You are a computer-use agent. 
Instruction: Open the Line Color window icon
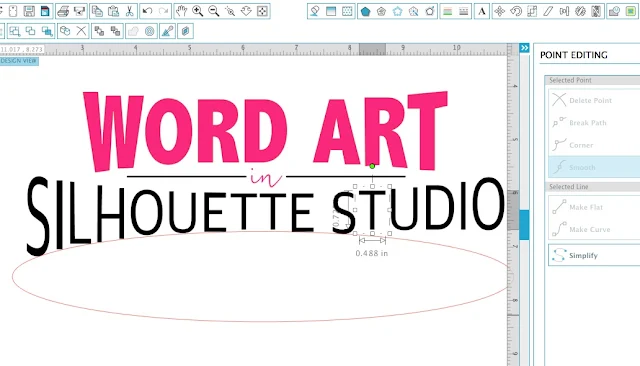pos(448,11)
